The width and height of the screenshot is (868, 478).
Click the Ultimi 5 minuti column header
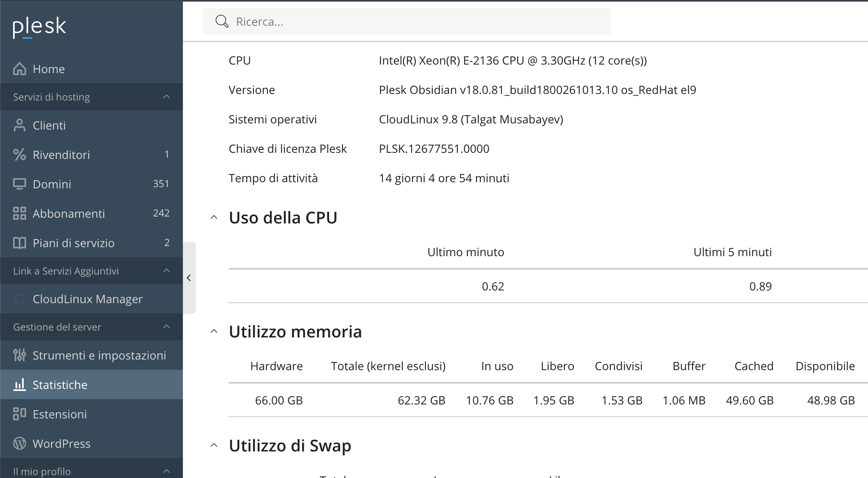pyautogui.click(x=732, y=252)
